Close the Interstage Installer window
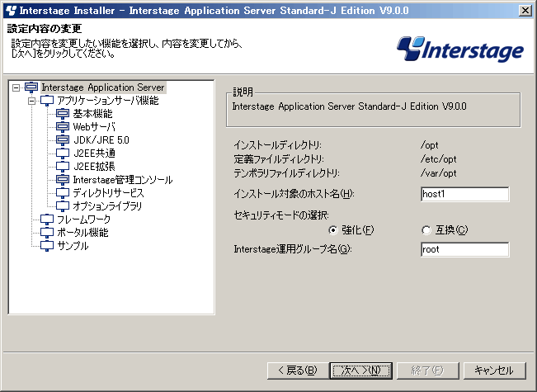The height and width of the screenshot is (392, 537). pyautogui.click(x=525, y=11)
